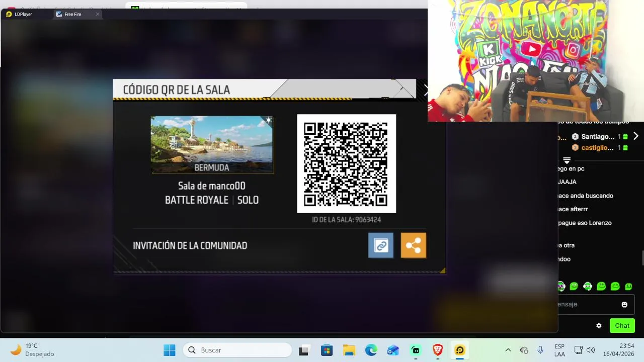Collapse leaderboard with the filter-lines icon

567,160
